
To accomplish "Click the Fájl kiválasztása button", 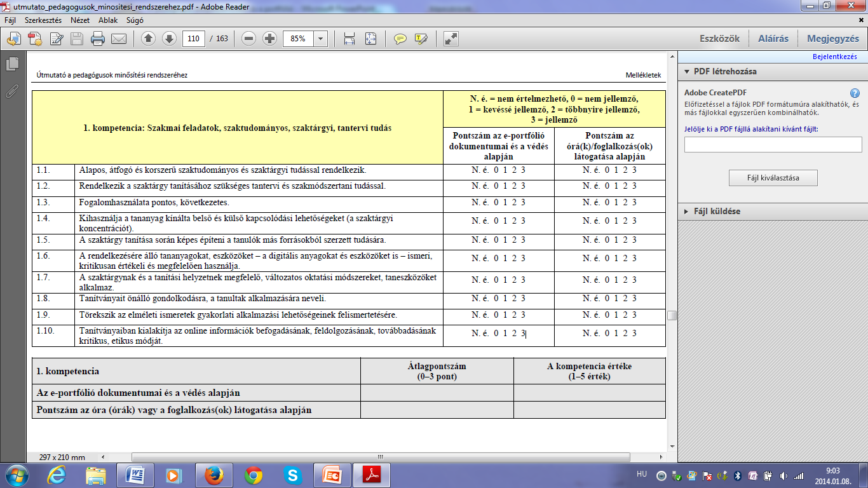I will click(773, 178).
